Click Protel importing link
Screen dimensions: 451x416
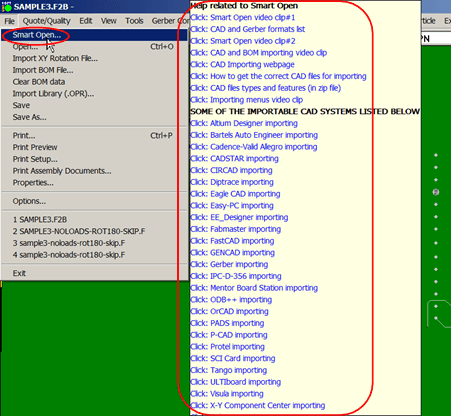pos(228,347)
